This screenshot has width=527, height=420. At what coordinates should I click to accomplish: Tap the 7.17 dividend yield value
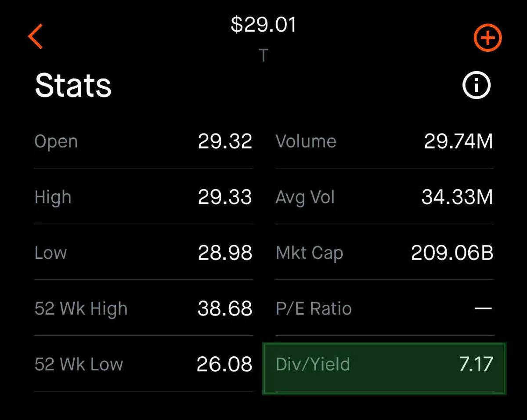[476, 365]
